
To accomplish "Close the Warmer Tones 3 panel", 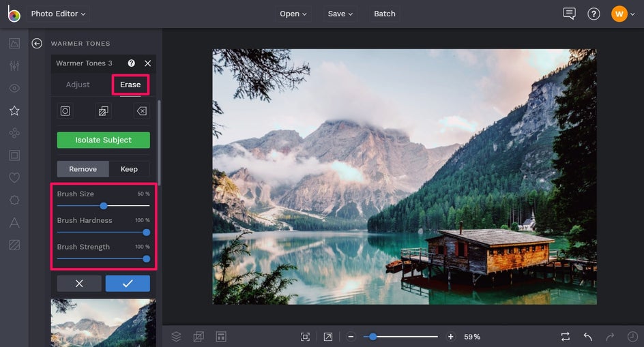I will tap(148, 63).
